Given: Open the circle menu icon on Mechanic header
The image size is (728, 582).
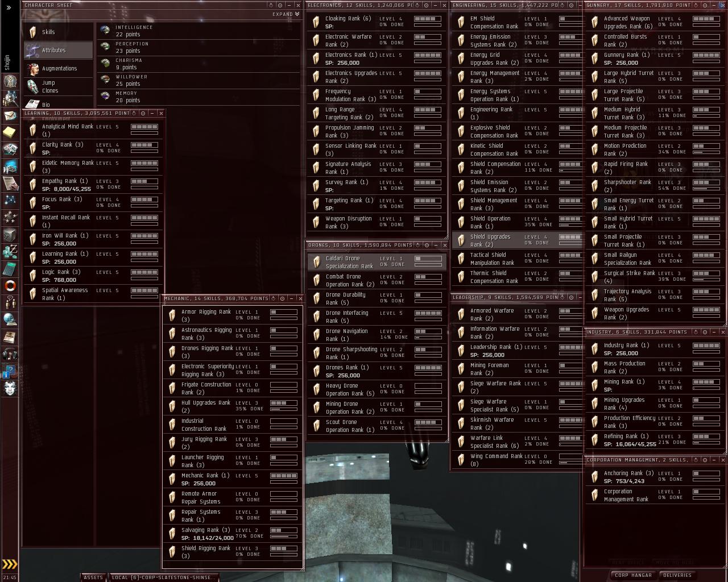Looking at the screenshot, I should pyautogui.click(x=282, y=298).
